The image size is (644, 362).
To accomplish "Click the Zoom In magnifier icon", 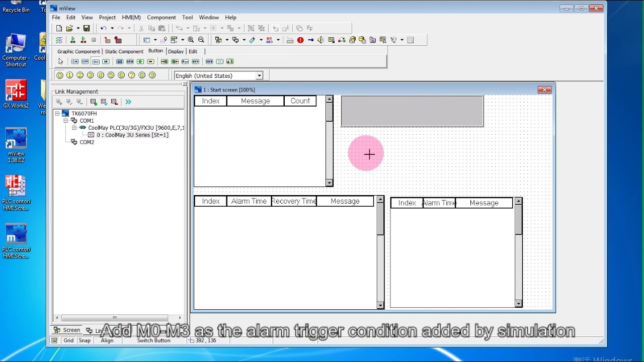I will tap(191, 40).
